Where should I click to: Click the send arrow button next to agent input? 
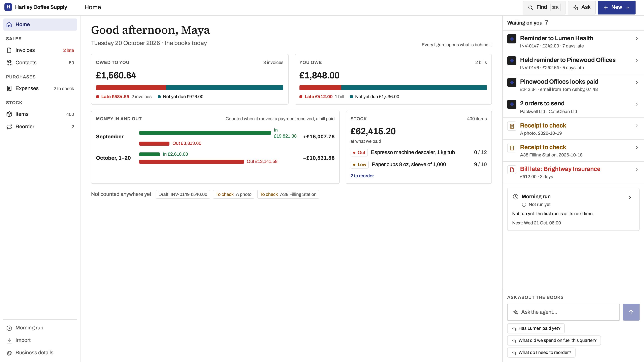point(631,312)
